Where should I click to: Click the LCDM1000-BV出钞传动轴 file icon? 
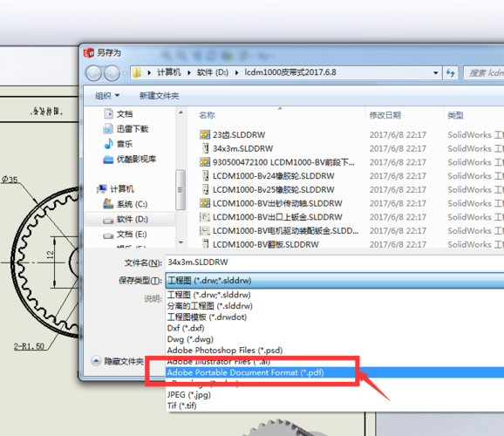pos(205,203)
